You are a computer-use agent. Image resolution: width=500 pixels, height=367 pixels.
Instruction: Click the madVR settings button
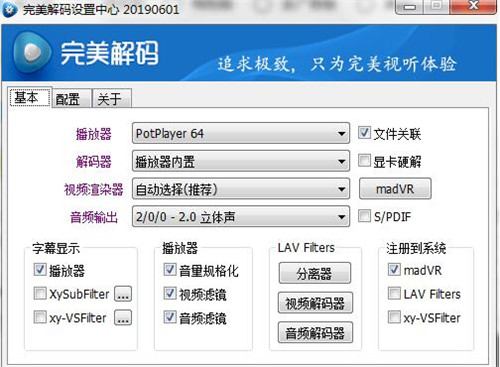(395, 189)
